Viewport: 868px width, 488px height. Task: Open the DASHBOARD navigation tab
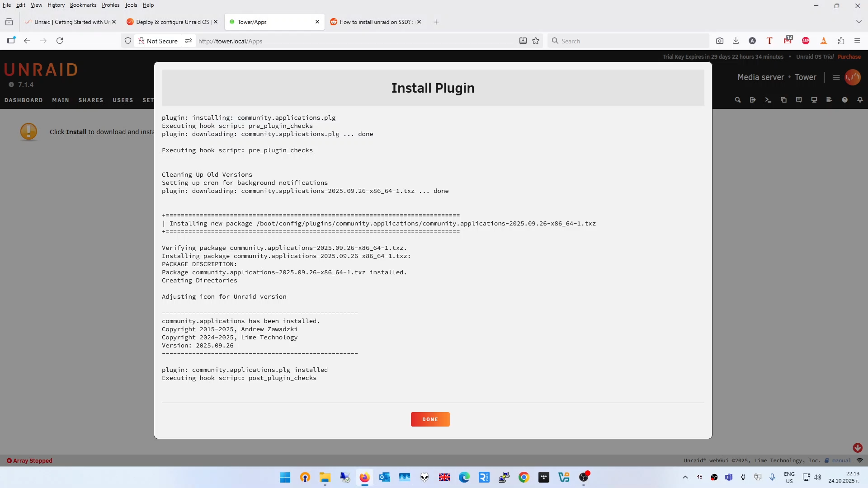24,100
